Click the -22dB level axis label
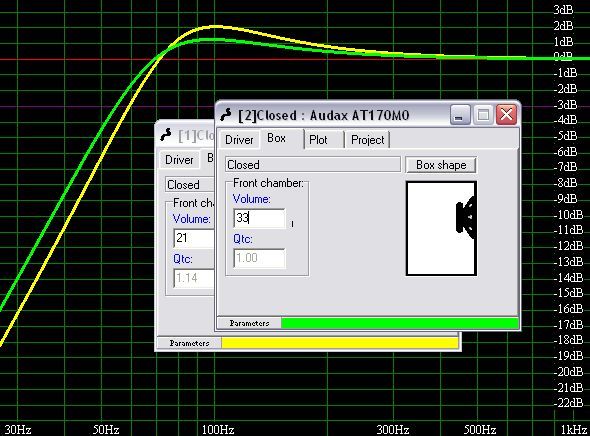Image resolution: width=590 pixels, height=436 pixels. pos(568,403)
